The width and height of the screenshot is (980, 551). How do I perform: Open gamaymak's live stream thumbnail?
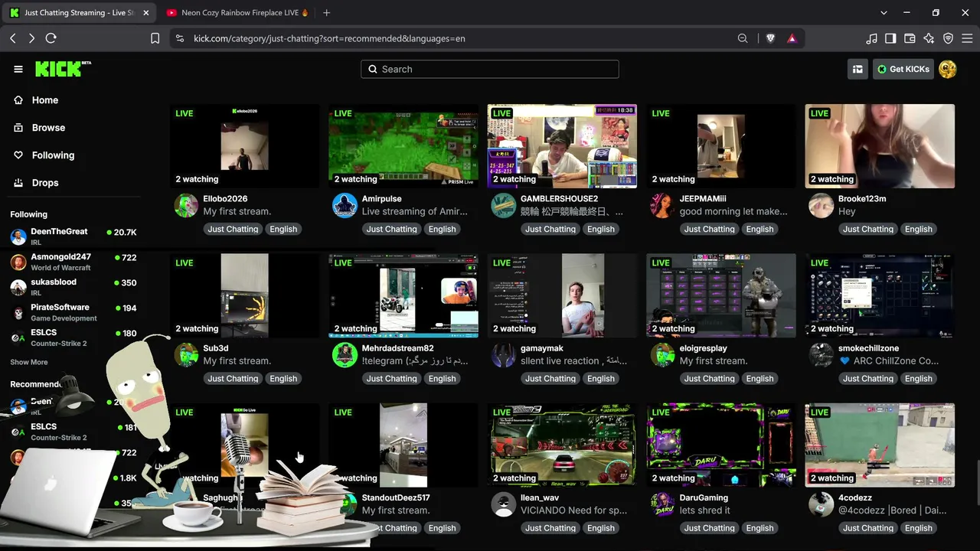click(562, 295)
